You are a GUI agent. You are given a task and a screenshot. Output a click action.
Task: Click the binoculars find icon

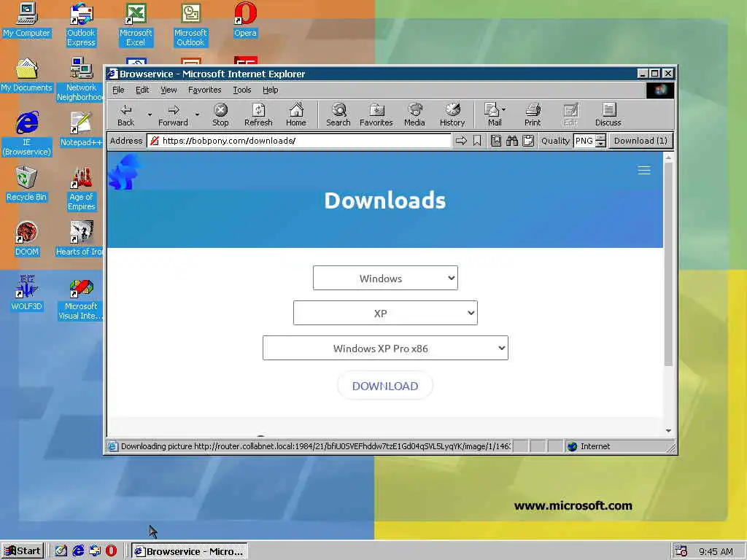coord(512,141)
